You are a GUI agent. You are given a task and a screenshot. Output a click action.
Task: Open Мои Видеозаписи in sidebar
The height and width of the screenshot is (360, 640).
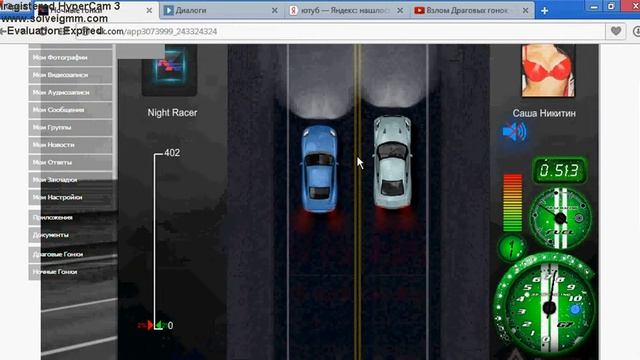(71, 75)
